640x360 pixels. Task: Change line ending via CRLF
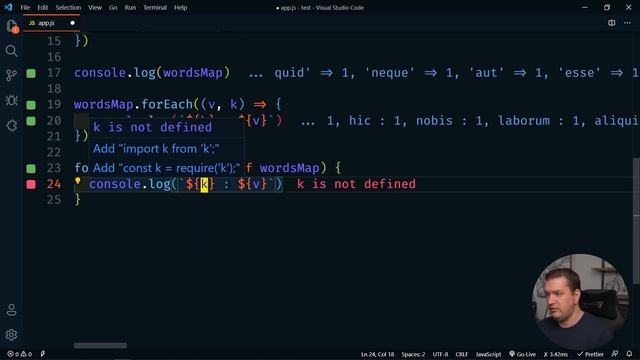point(462,354)
